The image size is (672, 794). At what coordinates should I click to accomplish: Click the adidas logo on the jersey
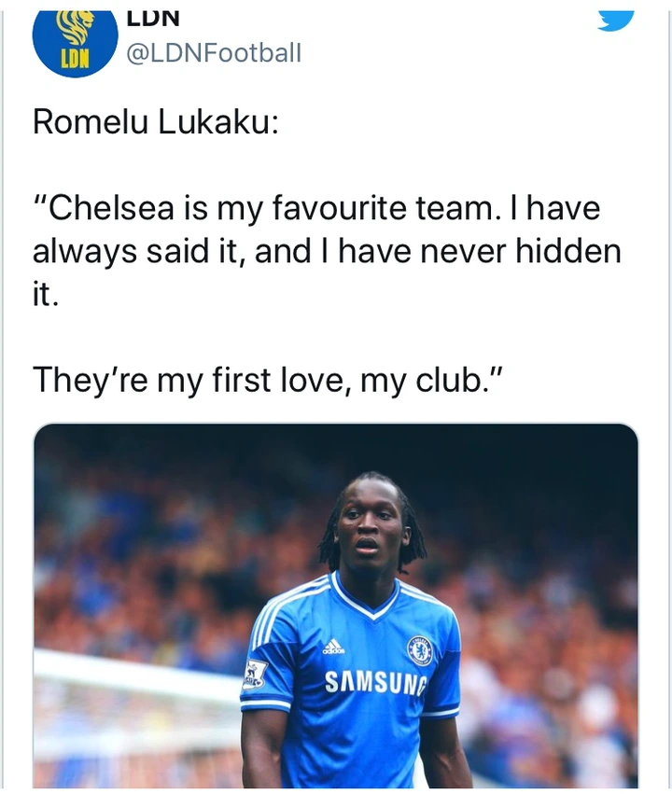[x=333, y=647]
